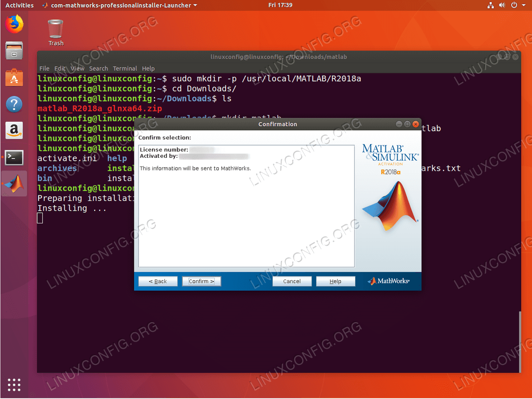Open the Trash on the desktop
This screenshot has width=532, height=399.
[x=55, y=29]
